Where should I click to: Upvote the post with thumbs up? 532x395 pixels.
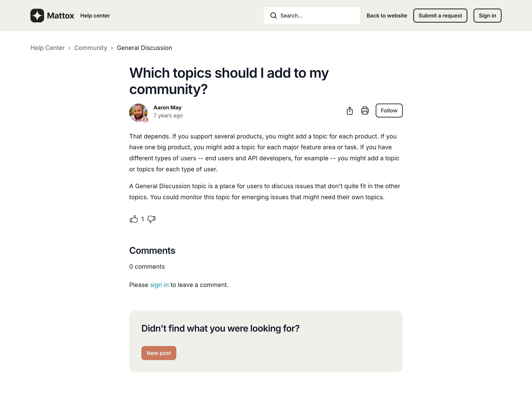click(x=134, y=219)
